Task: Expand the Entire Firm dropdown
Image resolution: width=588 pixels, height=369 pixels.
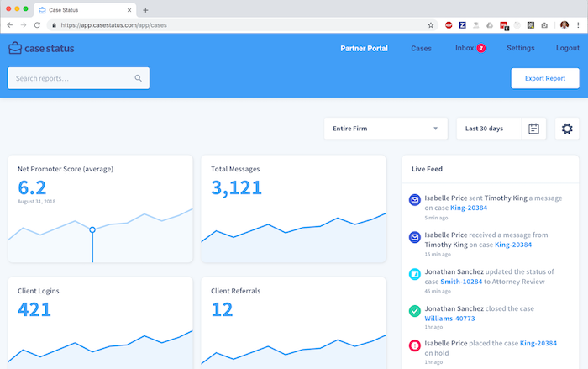Action: 386,129
